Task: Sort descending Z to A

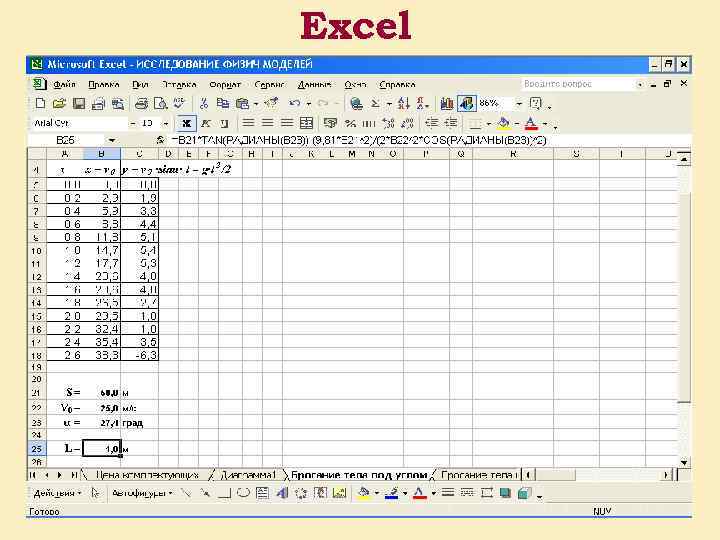Action: click(422, 104)
